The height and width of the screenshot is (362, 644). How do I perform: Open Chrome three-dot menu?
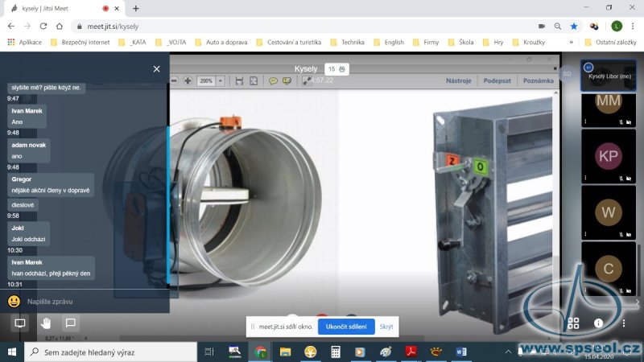(x=633, y=27)
